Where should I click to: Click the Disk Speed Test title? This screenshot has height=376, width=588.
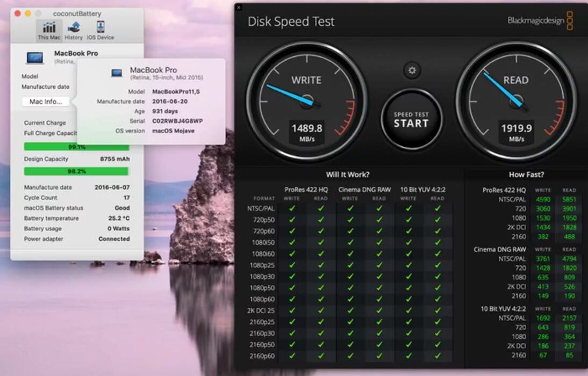(291, 21)
